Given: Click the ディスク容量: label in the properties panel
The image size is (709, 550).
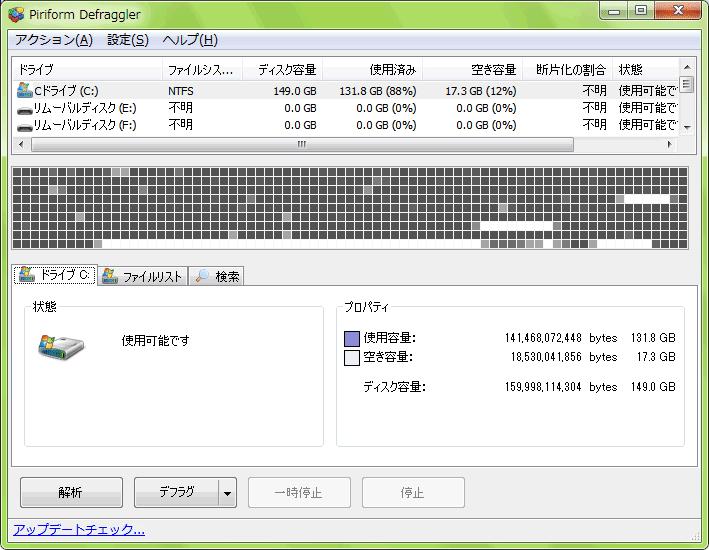Looking at the screenshot, I should [x=394, y=387].
